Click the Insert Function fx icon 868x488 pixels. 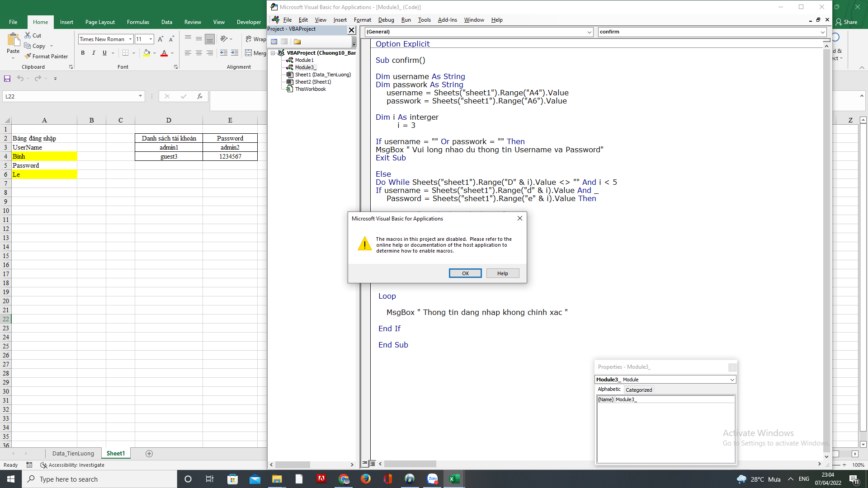click(x=199, y=96)
